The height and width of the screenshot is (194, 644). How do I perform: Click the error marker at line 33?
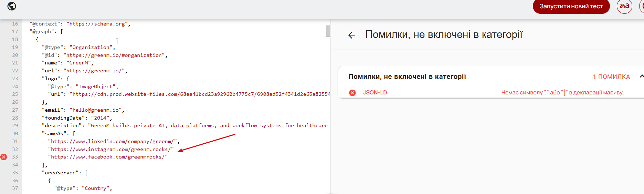tap(3, 157)
